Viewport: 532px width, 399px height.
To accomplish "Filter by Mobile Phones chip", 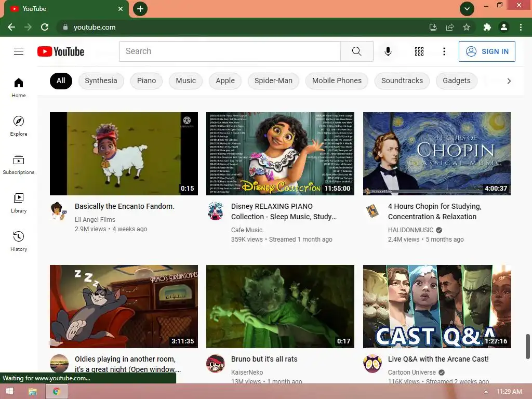I will [337, 81].
